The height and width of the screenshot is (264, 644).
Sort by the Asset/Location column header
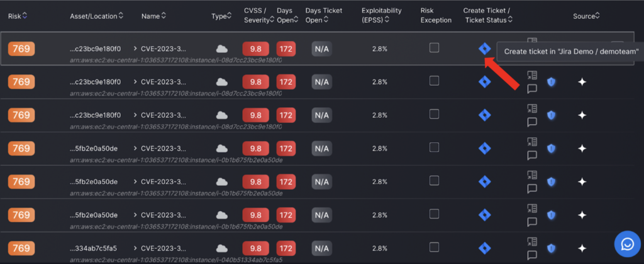tap(96, 16)
